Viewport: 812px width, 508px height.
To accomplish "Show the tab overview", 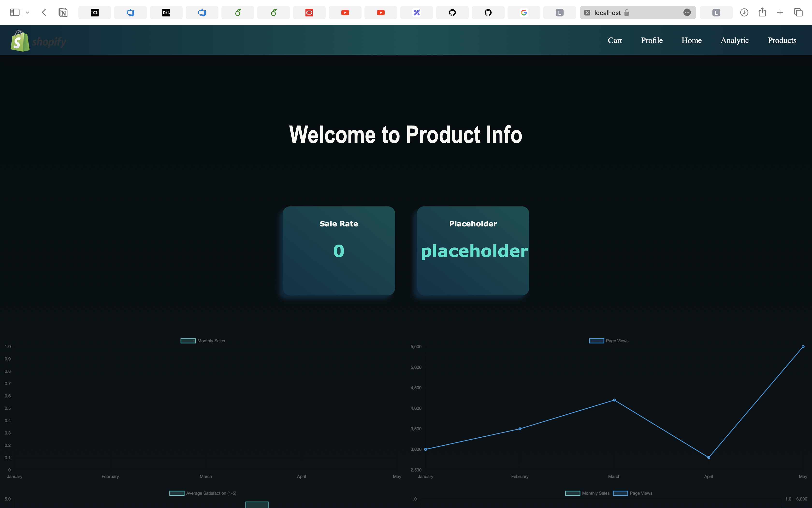I will 798,12.
